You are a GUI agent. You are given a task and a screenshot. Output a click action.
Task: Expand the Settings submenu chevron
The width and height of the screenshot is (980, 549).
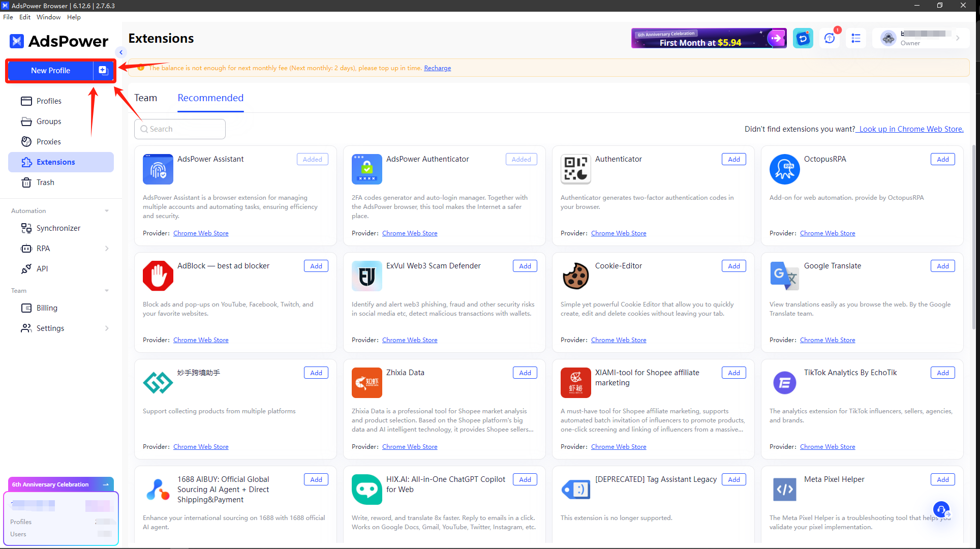(107, 328)
